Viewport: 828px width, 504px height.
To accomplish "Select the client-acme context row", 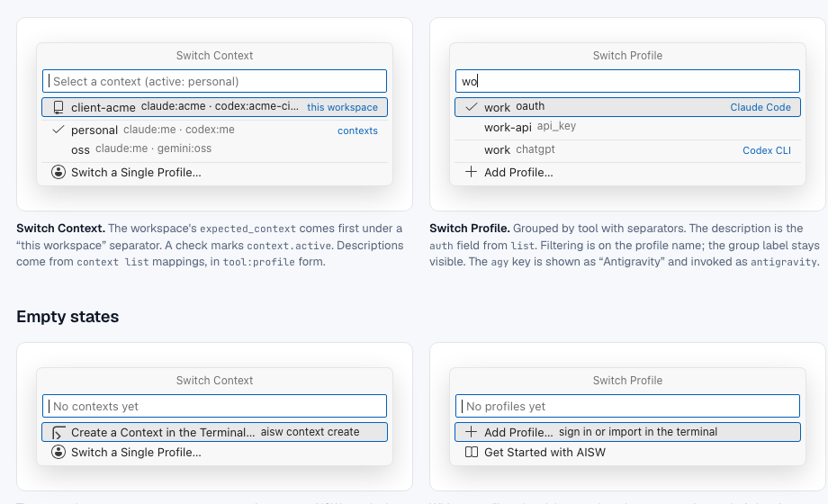I will [214, 107].
